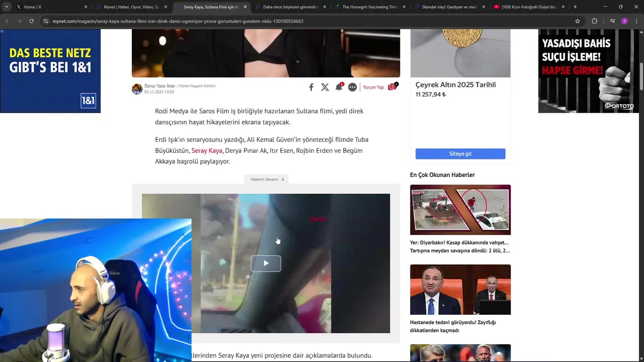Close 'The Horsegirl: Fascinating' tab
This screenshot has width=644, height=362.
click(x=404, y=7)
